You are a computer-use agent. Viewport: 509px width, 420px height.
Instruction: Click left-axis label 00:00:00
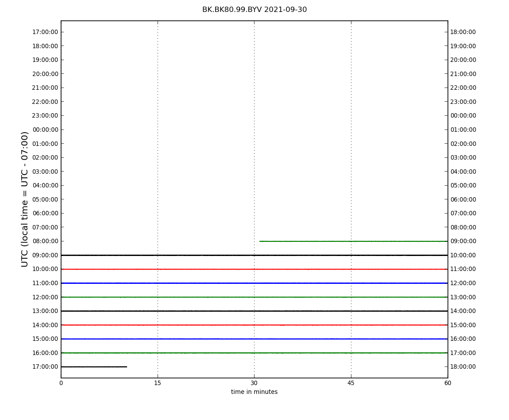click(45, 130)
